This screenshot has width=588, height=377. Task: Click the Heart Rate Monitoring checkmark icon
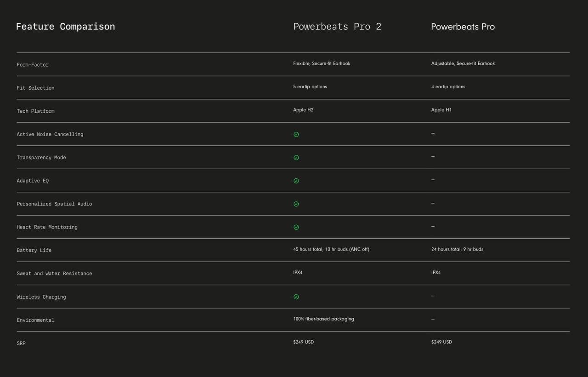coord(296,227)
